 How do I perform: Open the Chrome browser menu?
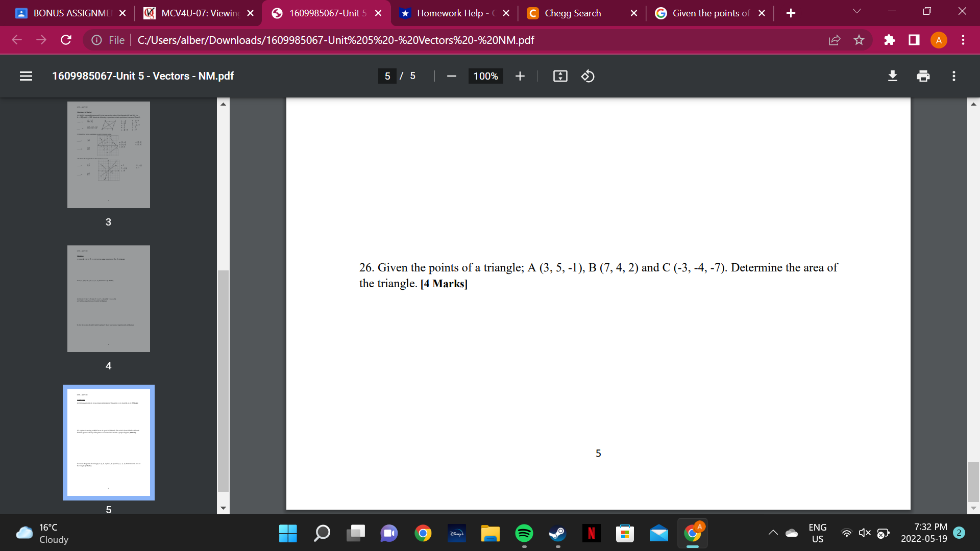[963, 40]
